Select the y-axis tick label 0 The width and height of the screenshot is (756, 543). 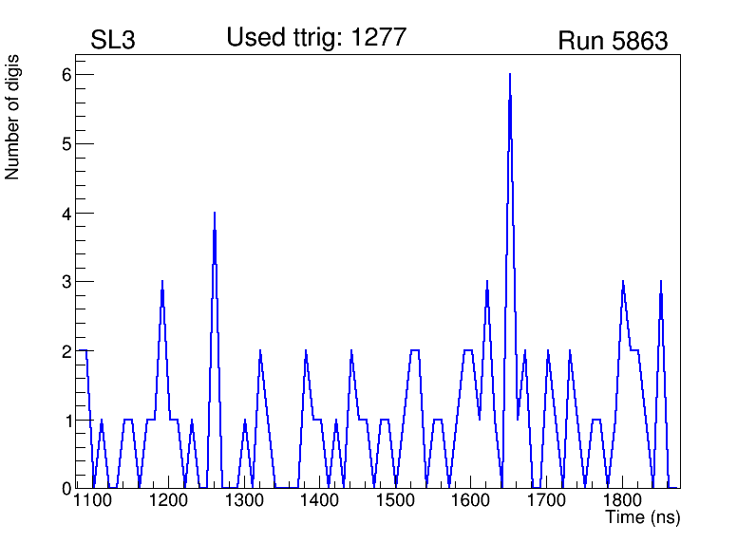pos(67,488)
